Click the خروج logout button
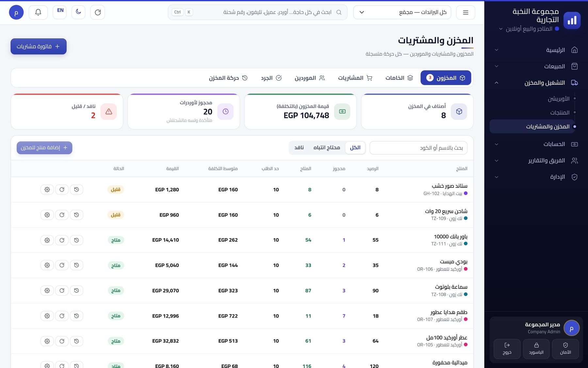This screenshot has height=368, width=588. pyautogui.click(x=507, y=349)
